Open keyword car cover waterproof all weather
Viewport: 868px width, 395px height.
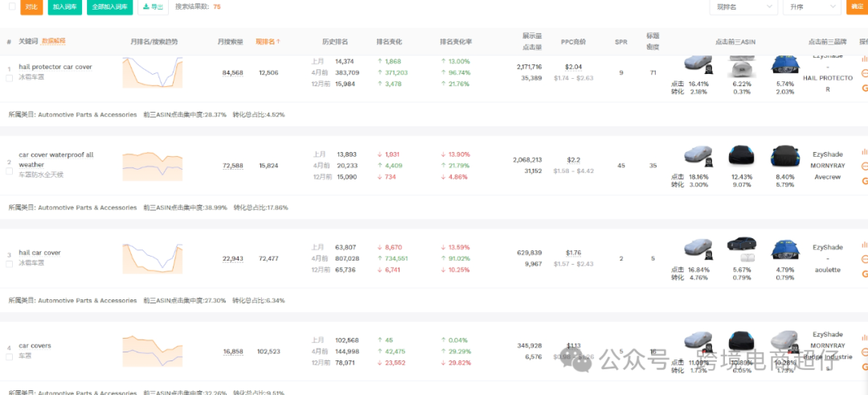tap(56, 159)
